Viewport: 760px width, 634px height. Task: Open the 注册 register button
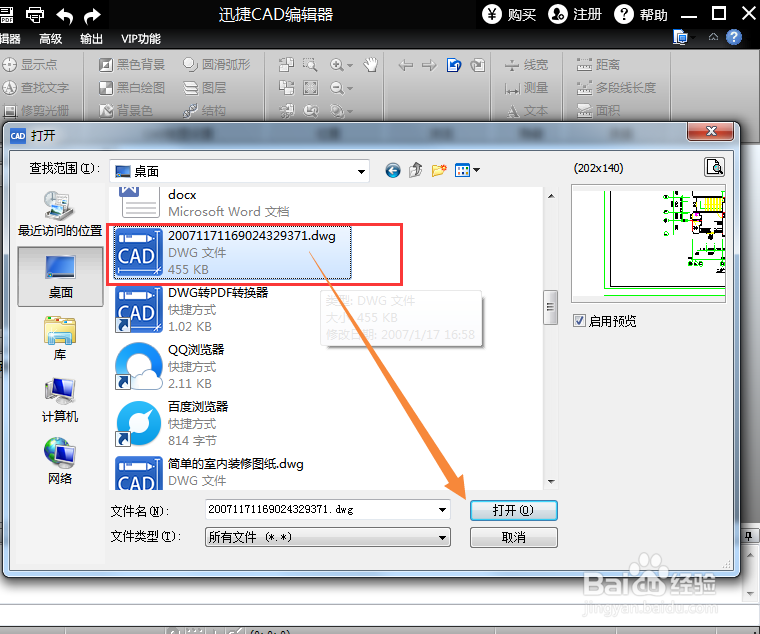point(575,15)
